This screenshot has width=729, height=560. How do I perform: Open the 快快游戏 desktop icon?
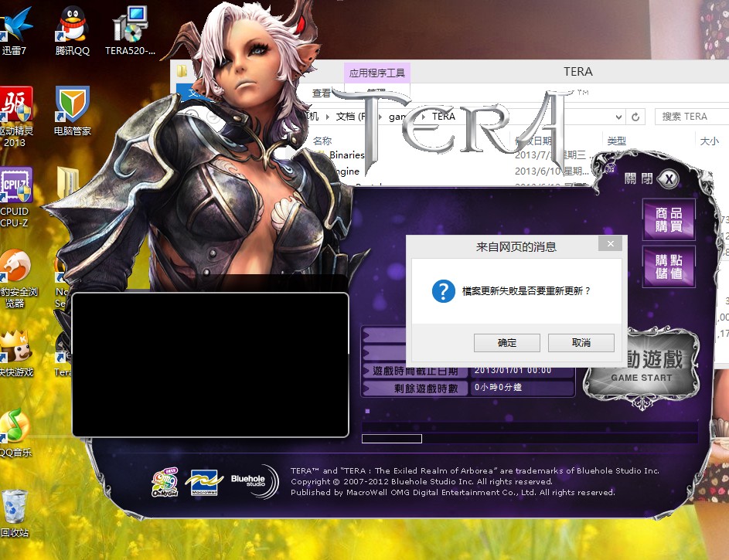[16, 354]
